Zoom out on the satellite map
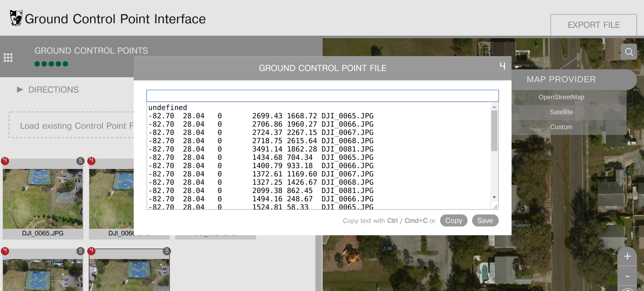 point(627,275)
